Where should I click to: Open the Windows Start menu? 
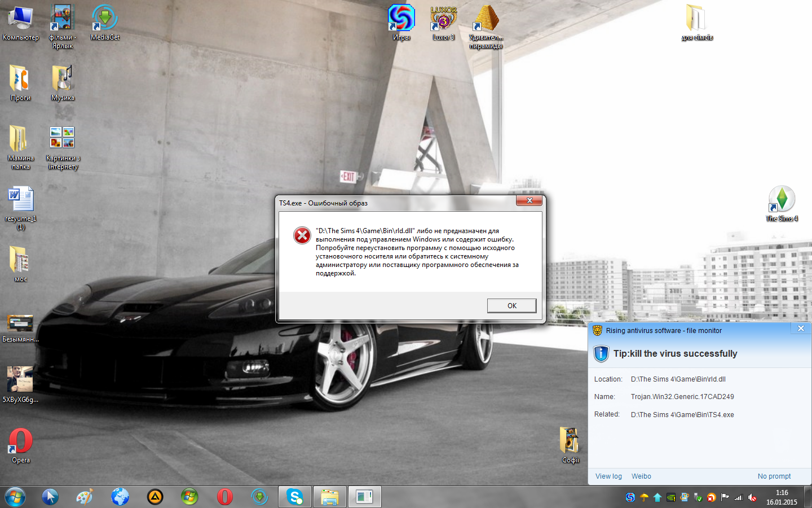pos(15,497)
